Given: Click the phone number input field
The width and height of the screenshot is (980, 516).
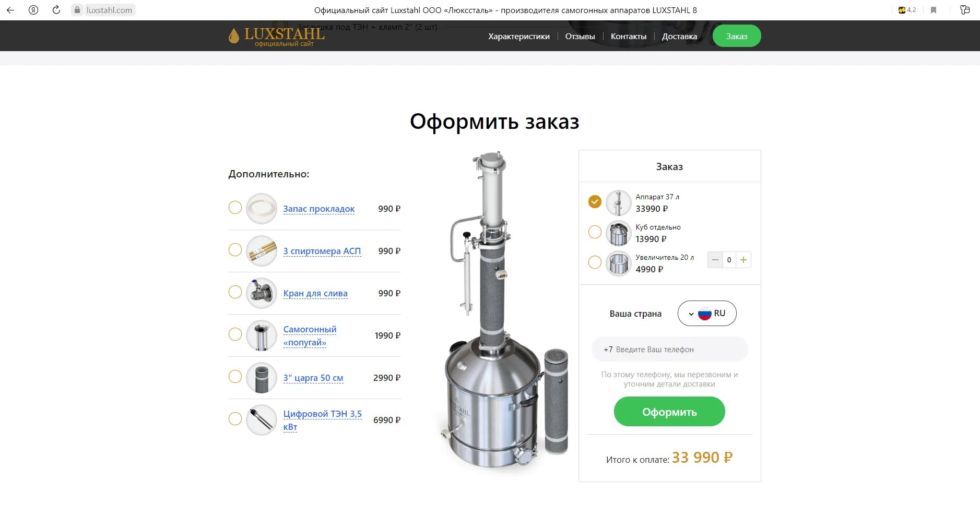Looking at the screenshot, I should pyautogui.click(x=669, y=349).
